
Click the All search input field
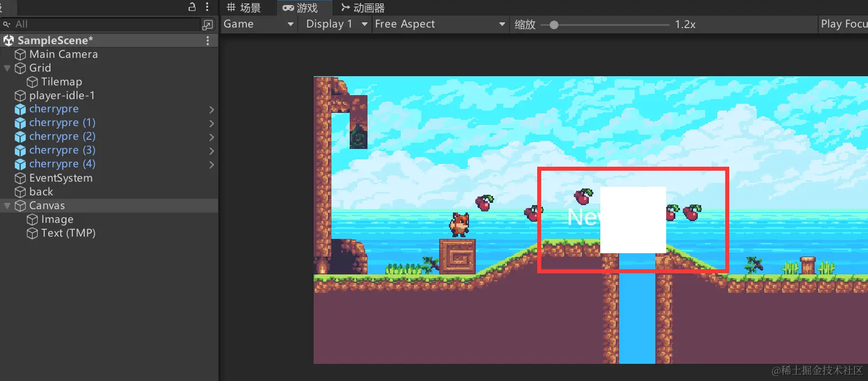[x=103, y=25]
